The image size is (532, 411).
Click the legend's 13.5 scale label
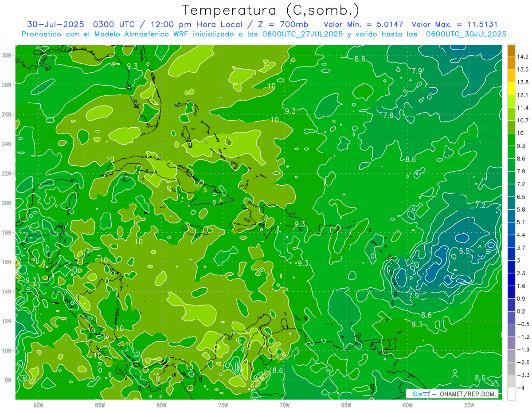coord(522,70)
